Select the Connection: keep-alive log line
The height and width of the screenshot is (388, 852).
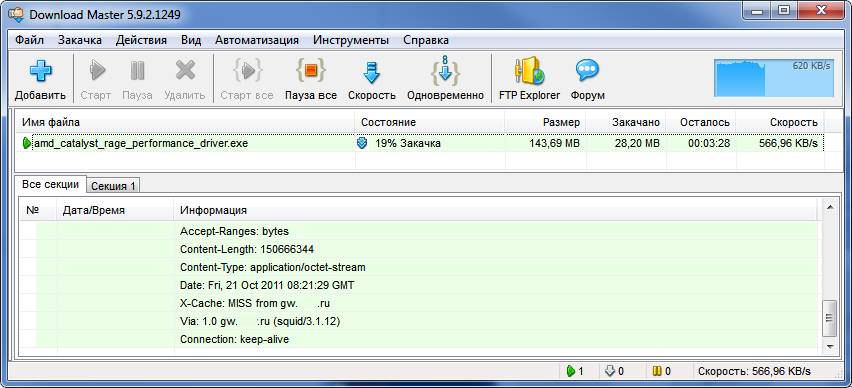click(x=418, y=339)
